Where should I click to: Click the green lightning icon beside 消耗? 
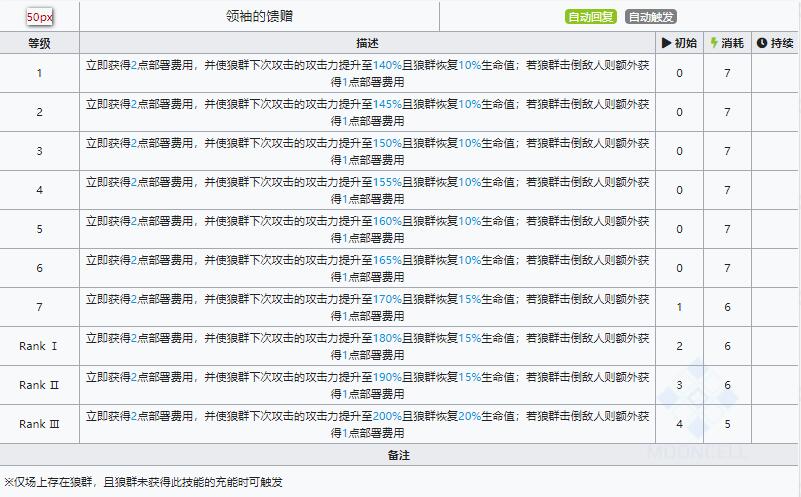point(714,43)
